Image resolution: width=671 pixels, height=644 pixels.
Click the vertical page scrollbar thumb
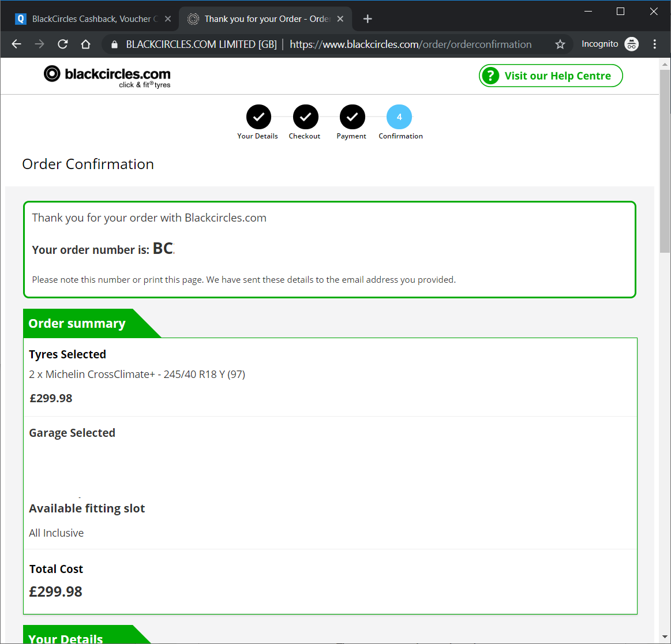(x=665, y=162)
